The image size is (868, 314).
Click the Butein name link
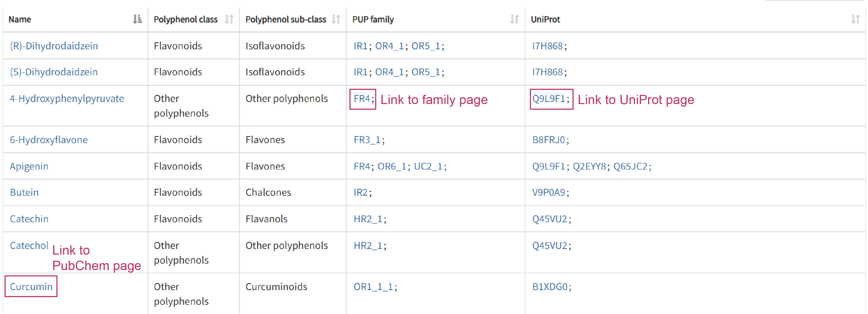click(24, 192)
